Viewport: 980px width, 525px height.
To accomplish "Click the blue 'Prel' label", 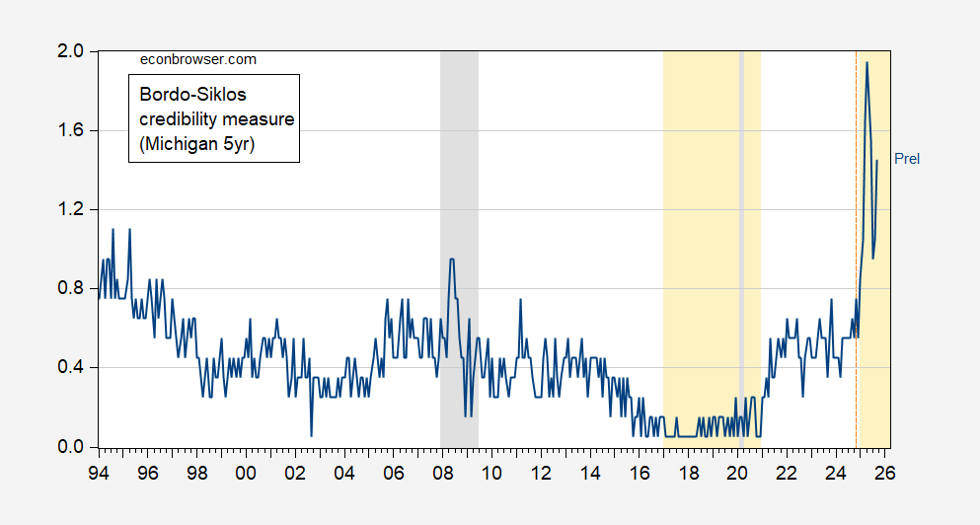I will (906, 158).
